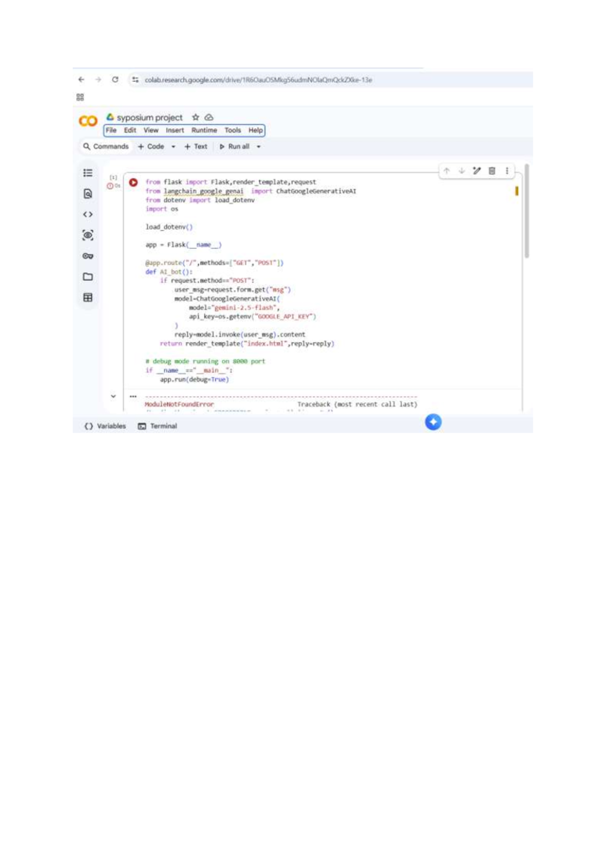Collapse the cell output chevron
This screenshot has width=614, height=868.
[113, 396]
